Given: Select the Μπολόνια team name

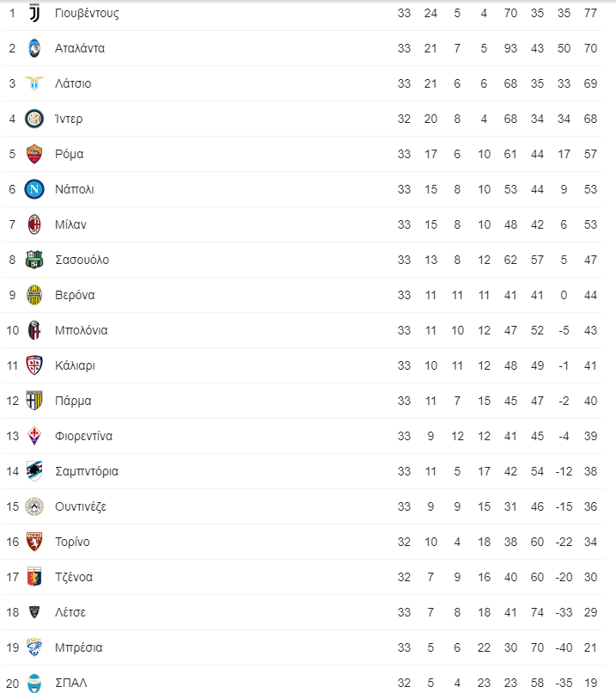Looking at the screenshot, I should (x=82, y=330).
